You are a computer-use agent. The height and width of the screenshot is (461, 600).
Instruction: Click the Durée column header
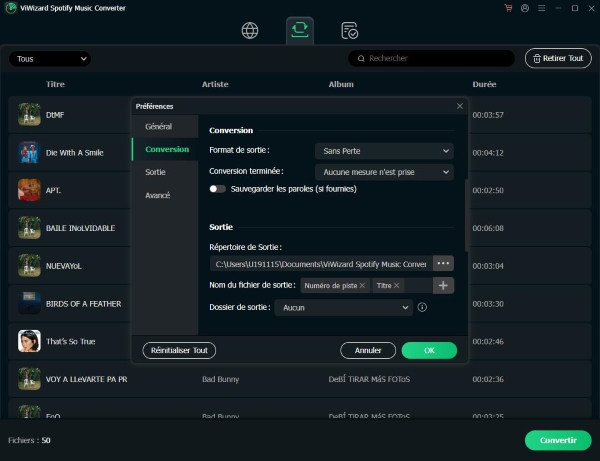click(x=484, y=84)
